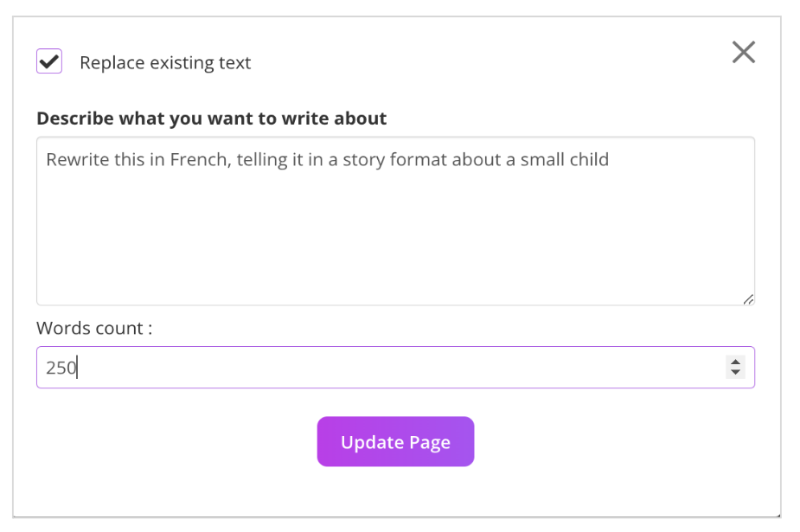The width and height of the screenshot is (800, 532).
Task: Click the 'Describe what you want to write about' heading
Action: point(212,119)
